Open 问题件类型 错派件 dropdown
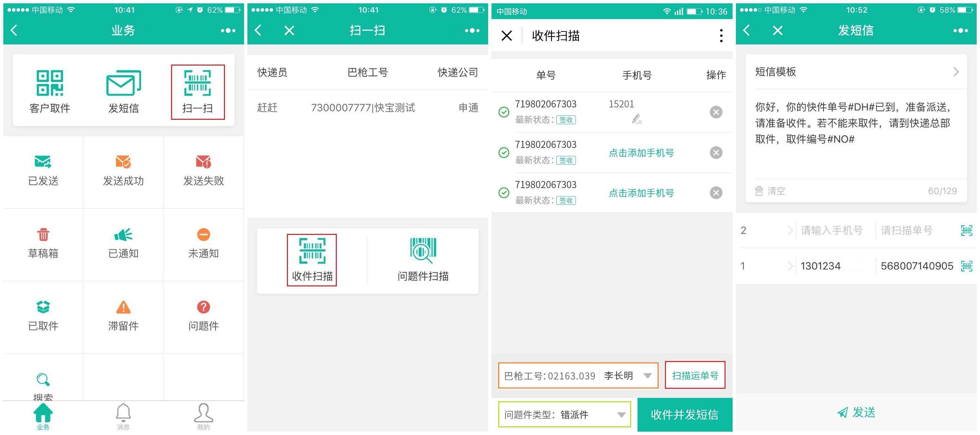The height and width of the screenshot is (435, 980). pos(564,414)
